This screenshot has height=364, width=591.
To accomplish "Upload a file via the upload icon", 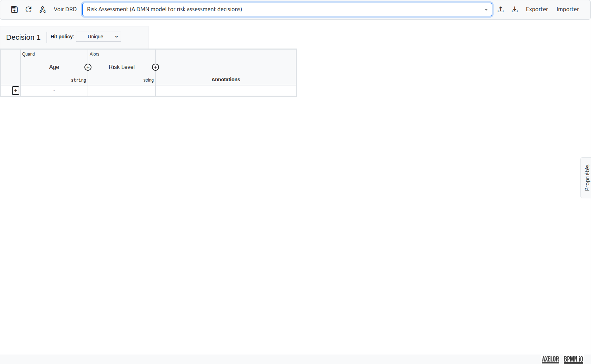I will coord(501,9).
